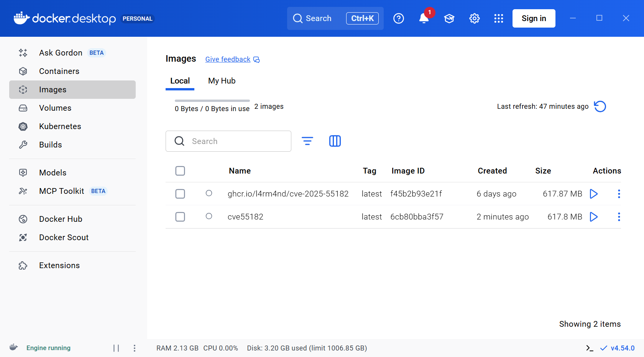Sort by the Created column header
Image resolution: width=644 pixels, height=357 pixels.
492,171
